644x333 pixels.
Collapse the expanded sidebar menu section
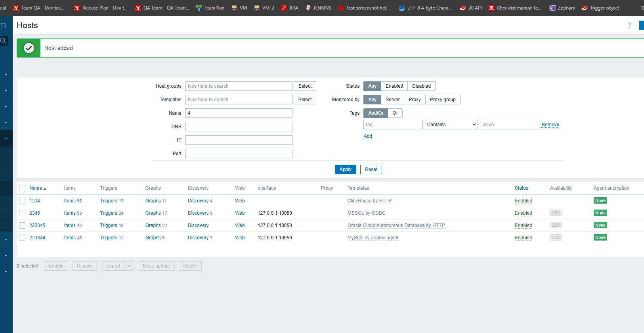(x=6, y=138)
